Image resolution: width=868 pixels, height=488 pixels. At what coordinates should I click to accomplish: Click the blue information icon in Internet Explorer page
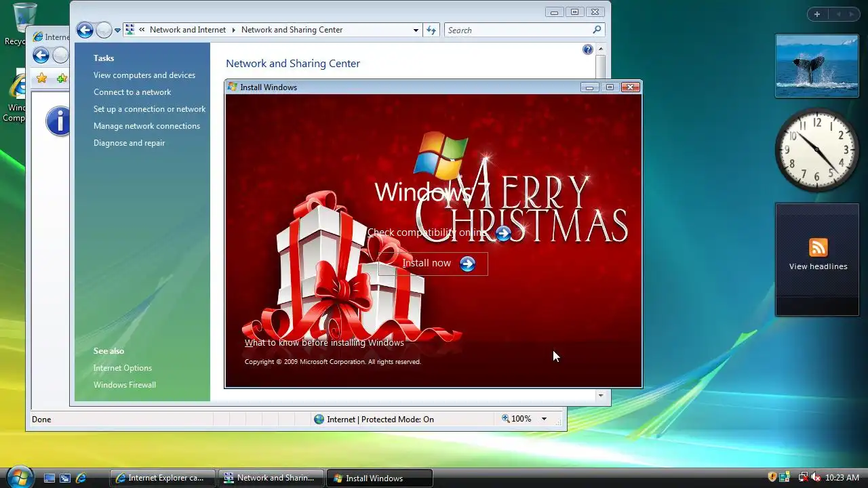(58, 121)
